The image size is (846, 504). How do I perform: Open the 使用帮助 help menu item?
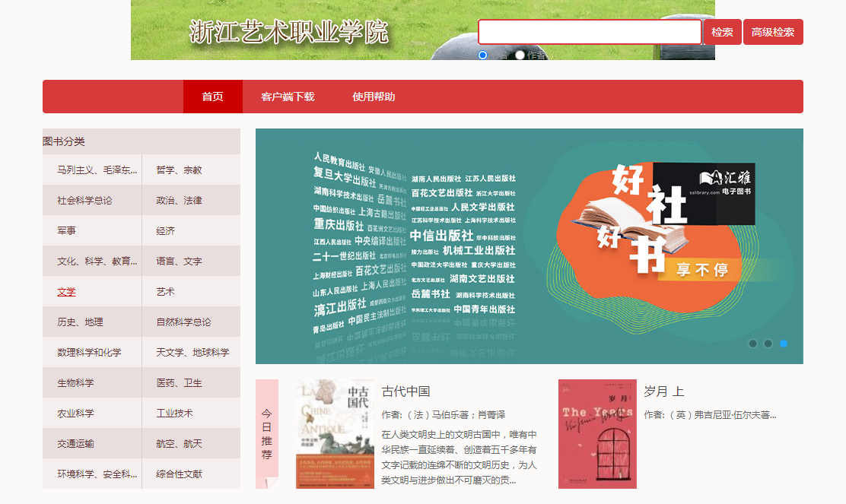(x=374, y=97)
